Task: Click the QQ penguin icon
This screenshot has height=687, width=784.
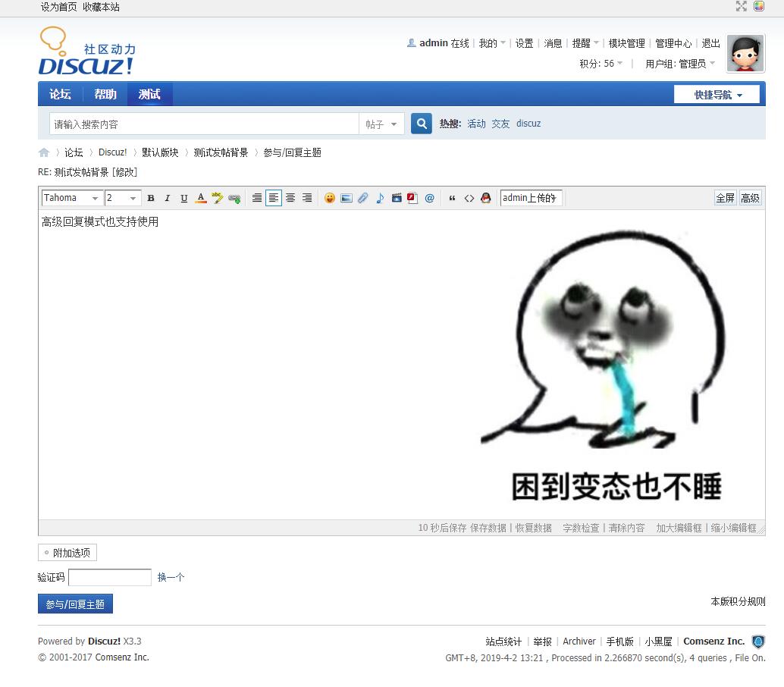Action: click(x=485, y=198)
